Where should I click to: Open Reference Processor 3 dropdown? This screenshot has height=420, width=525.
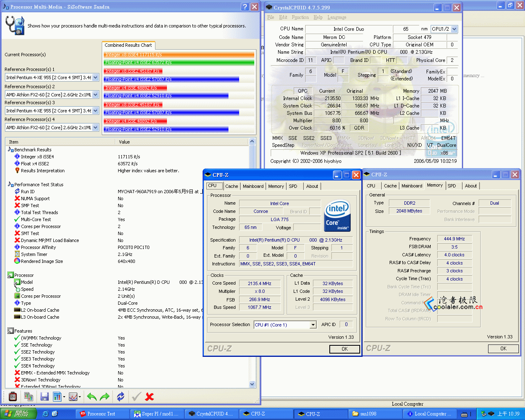pos(95,111)
